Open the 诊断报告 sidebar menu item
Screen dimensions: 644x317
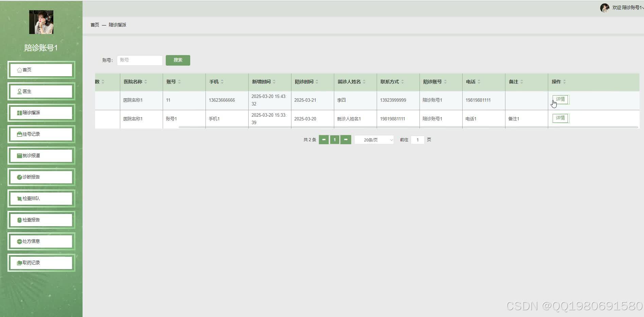pyautogui.click(x=41, y=177)
